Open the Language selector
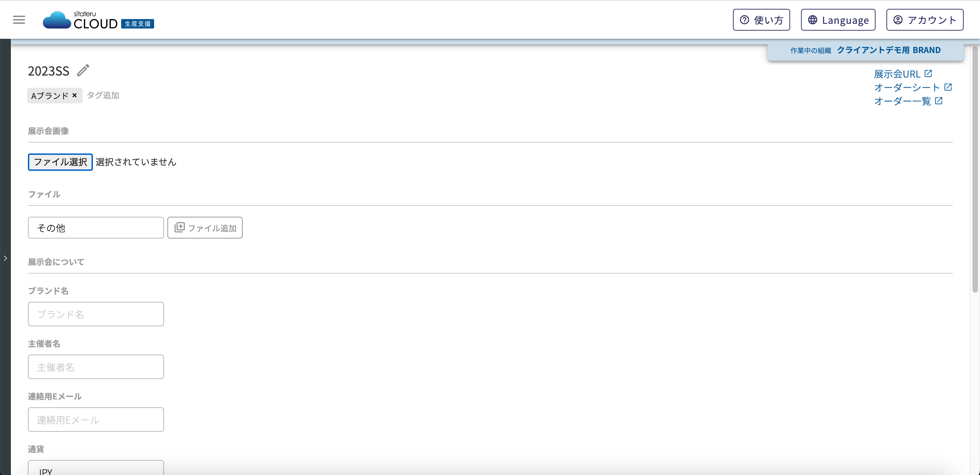The image size is (980, 475). [838, 20]
